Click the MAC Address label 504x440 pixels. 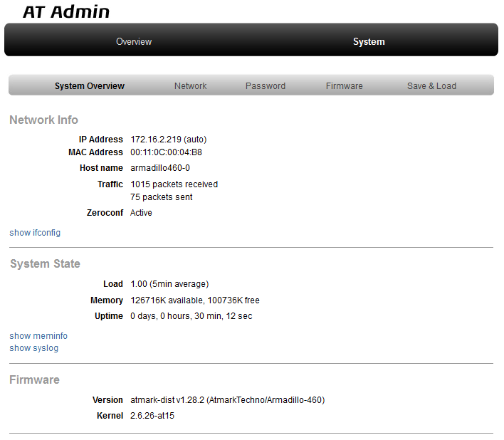pyautogui.click(x=95, y=152)
